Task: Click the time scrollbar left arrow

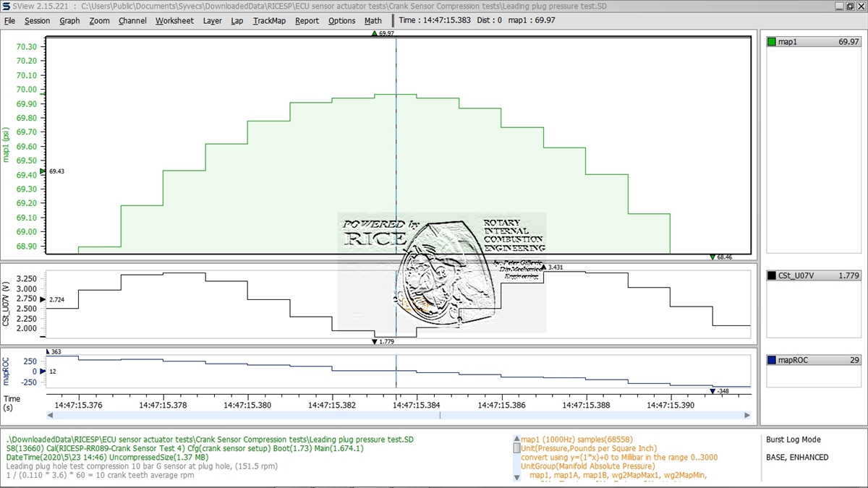Action: tap(50, 415)
